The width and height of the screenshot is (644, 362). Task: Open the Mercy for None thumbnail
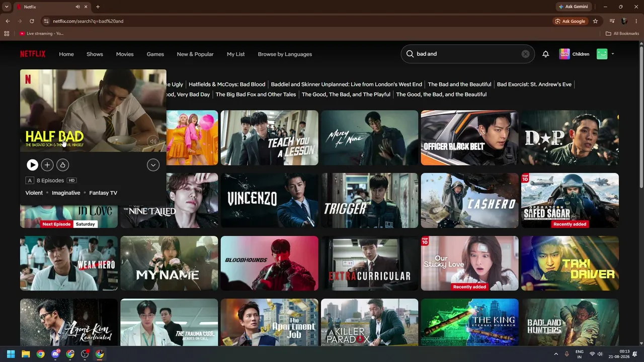[369, 138]
